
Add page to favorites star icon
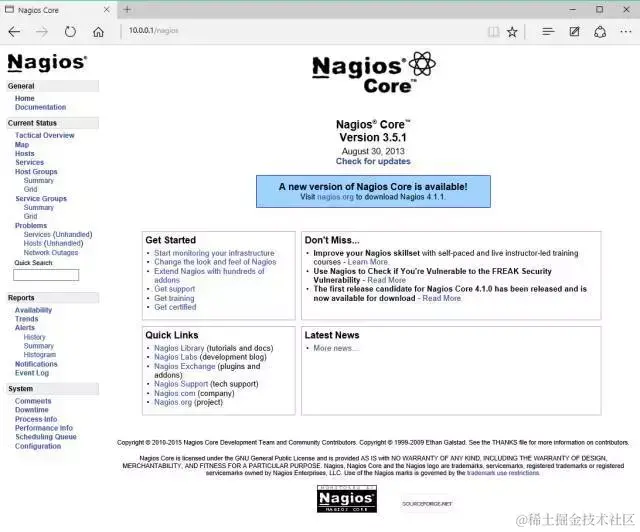(512, 31)
